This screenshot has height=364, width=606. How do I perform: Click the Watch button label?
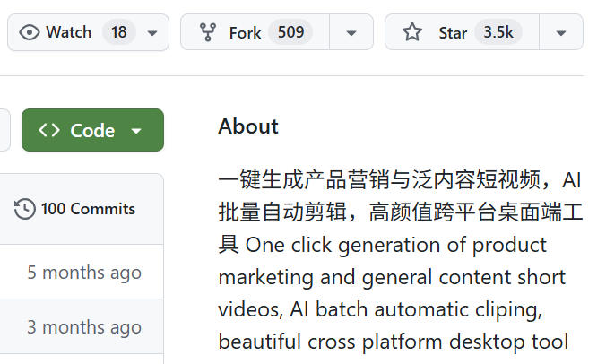coord(69,32)
